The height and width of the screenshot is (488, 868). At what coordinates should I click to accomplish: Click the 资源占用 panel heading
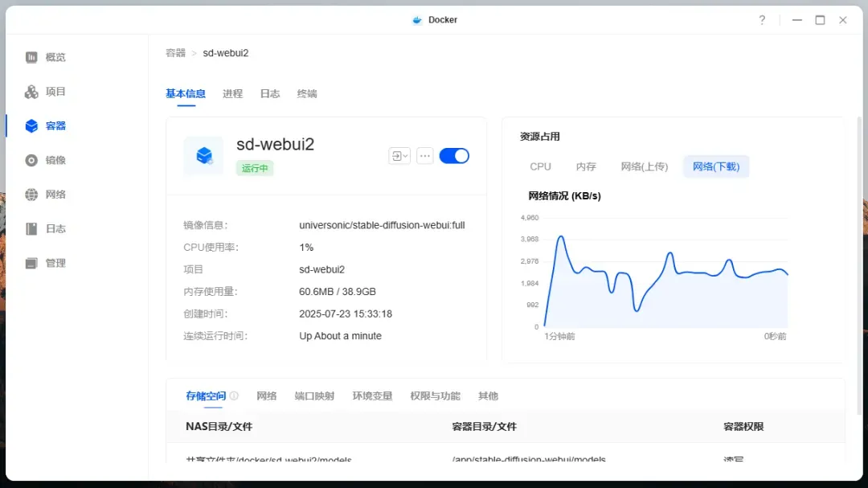[540, 137]
